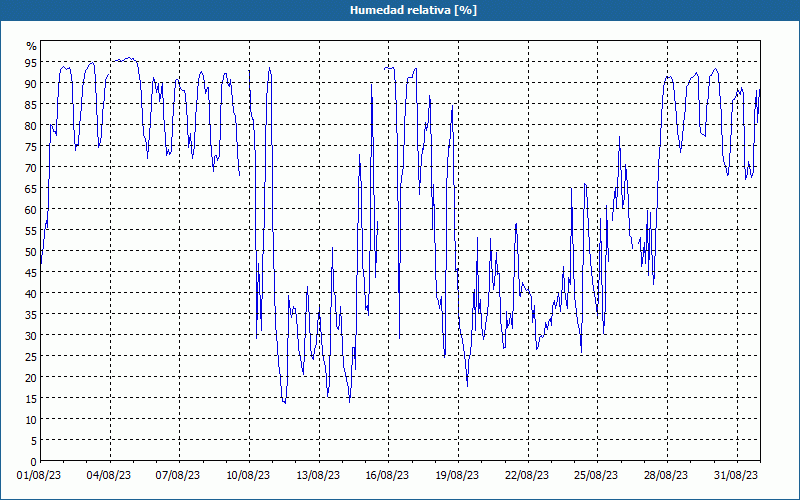
Task: Select the 28/08/23 date label
Action: point(666,476)
